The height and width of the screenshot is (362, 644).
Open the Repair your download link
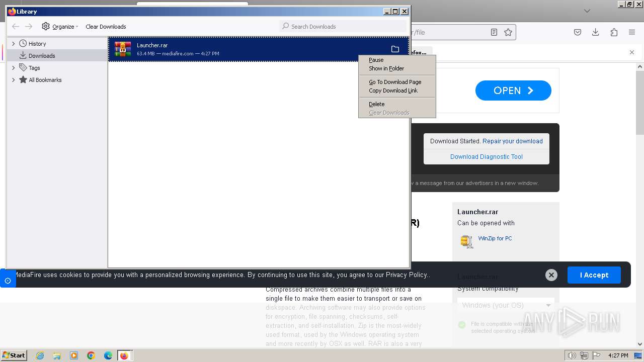point(512,141)
